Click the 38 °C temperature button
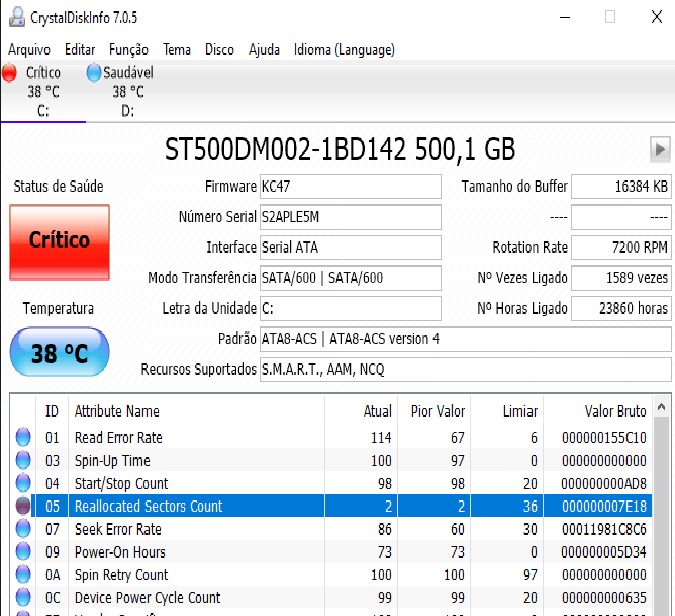Screen dimensions: 675x616 [59, 352]
